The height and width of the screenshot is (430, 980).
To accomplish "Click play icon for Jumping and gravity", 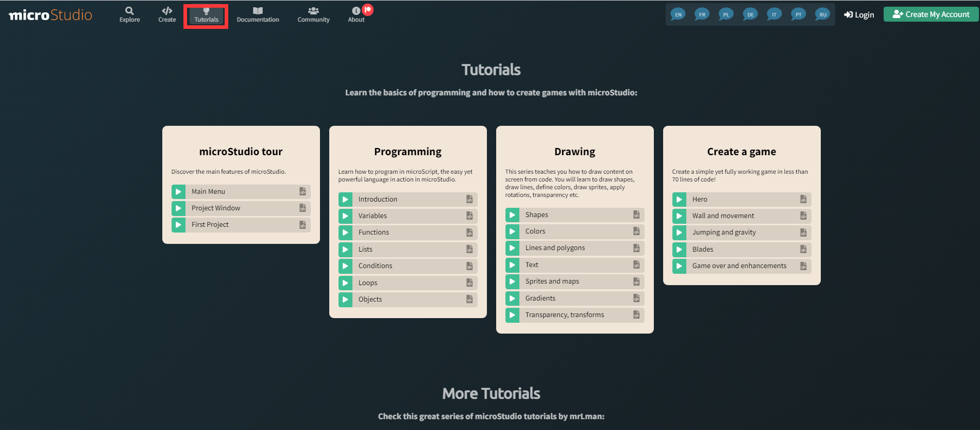I will [x=679, y=233].
